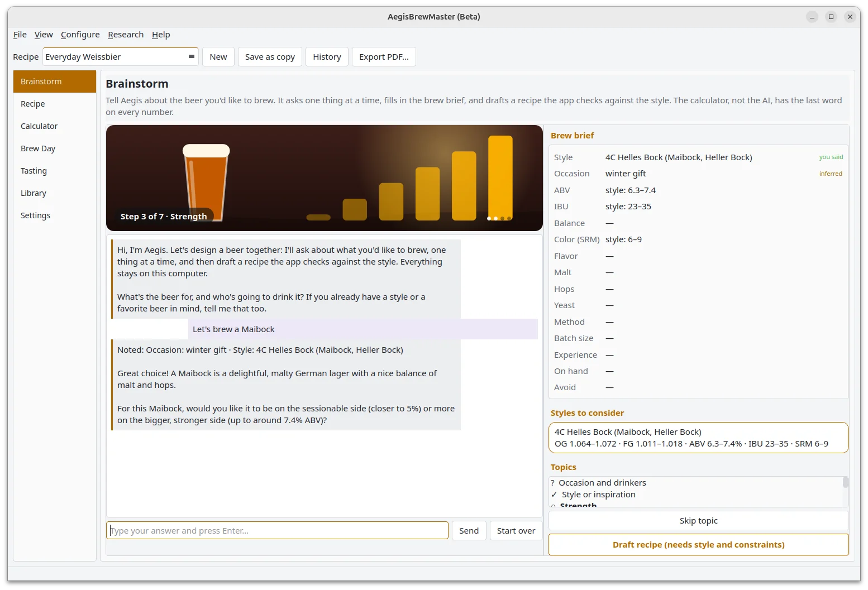Click the New recipe button
This screenshot has width=868, height=590.
pos(218,57)
